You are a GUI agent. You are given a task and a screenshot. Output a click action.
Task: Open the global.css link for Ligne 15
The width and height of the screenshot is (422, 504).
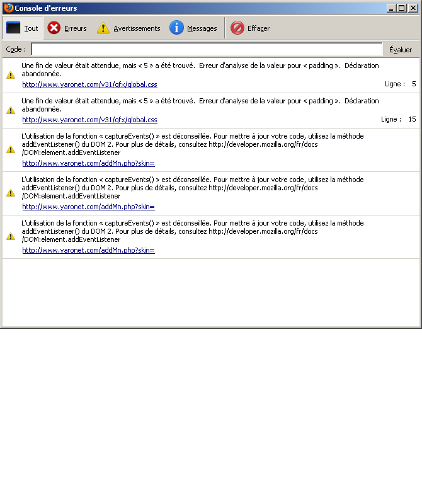(89, 120)
